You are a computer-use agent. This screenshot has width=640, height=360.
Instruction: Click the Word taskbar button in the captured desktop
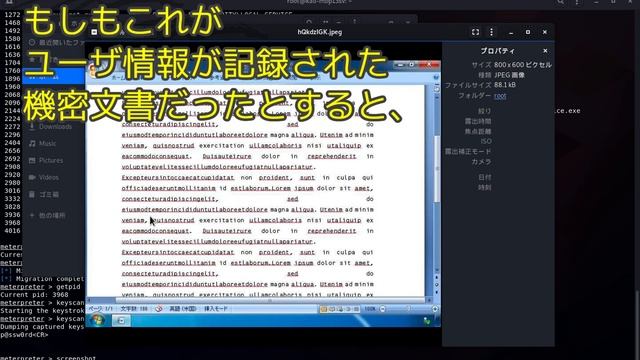tap(121, 321)
